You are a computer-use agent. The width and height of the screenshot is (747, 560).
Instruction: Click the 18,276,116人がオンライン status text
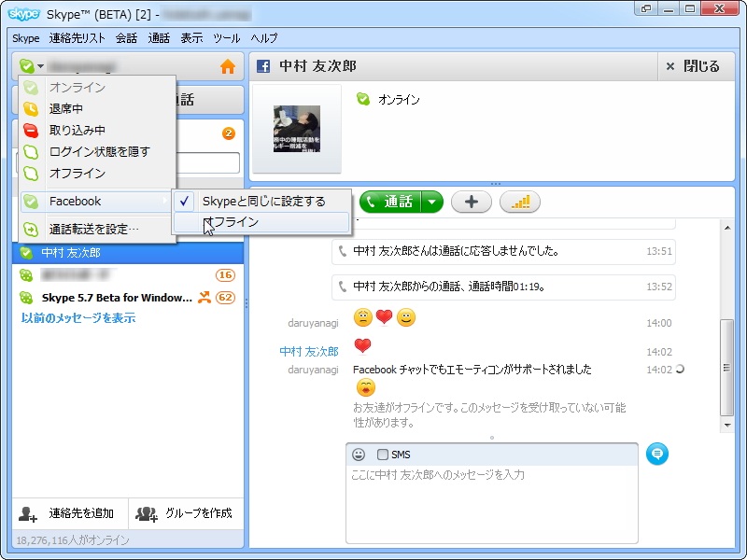(73, 540)
